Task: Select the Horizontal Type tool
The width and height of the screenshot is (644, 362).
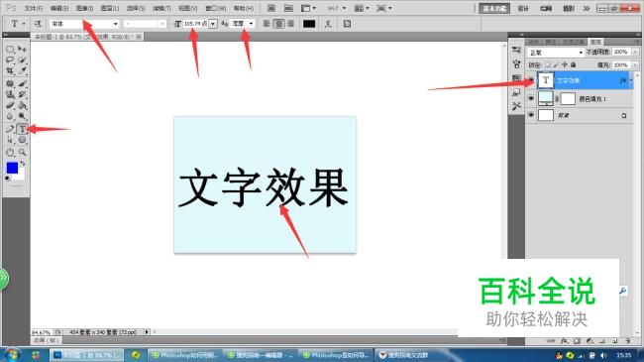Action: point(22,129)
